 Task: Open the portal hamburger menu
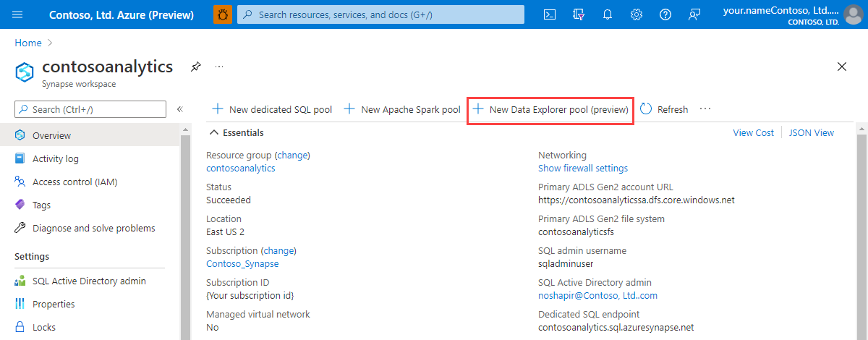[x=18, y=14]
